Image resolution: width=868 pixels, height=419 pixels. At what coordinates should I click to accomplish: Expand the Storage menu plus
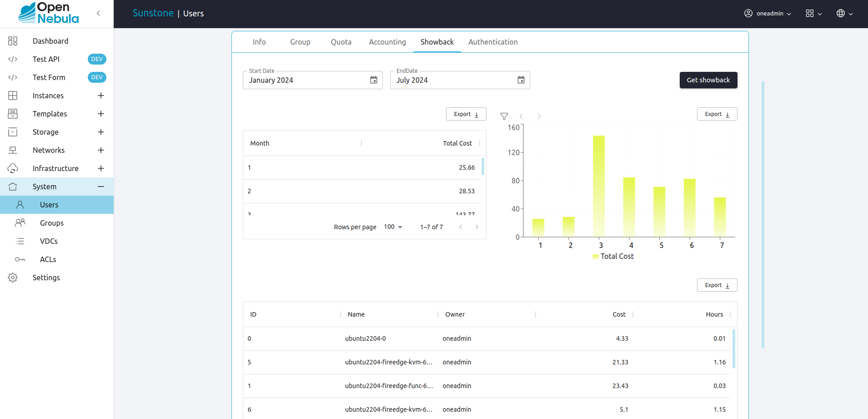click(101, 132)
